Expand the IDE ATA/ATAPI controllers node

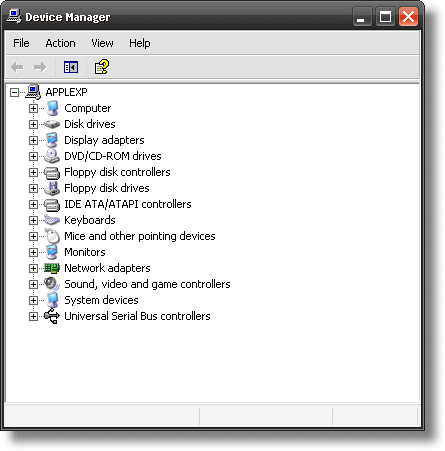[33, 204]
